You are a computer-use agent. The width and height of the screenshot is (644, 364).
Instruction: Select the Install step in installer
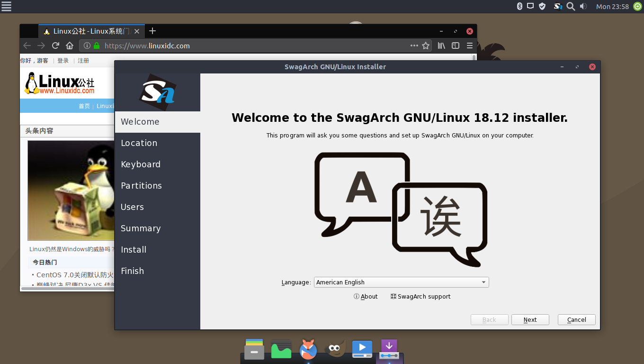[x=157, y=250]
